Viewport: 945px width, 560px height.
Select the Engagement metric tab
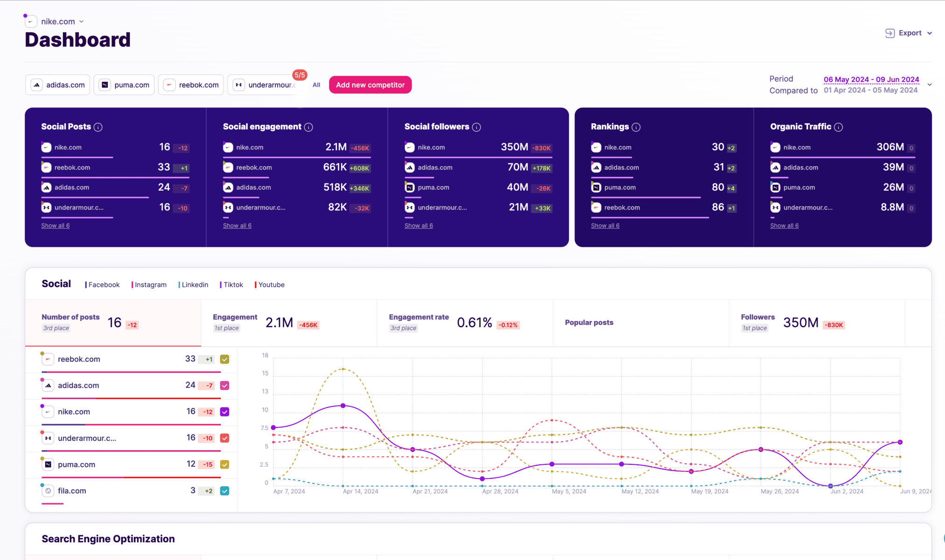(x=289, y=323)
